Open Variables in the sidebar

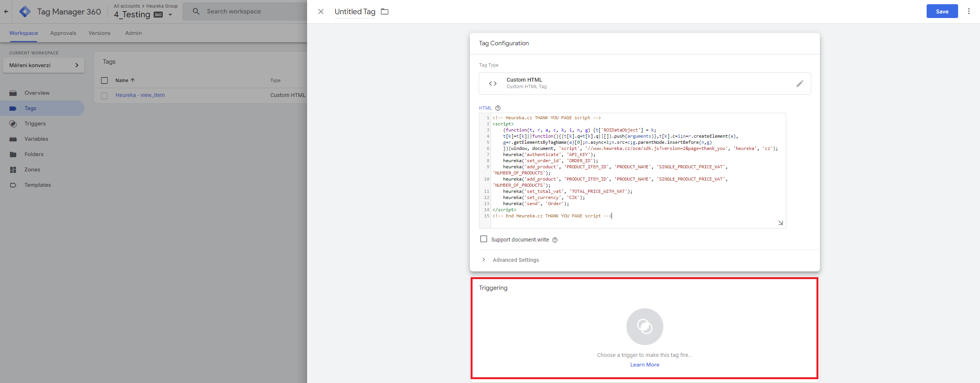click(36, 139)
